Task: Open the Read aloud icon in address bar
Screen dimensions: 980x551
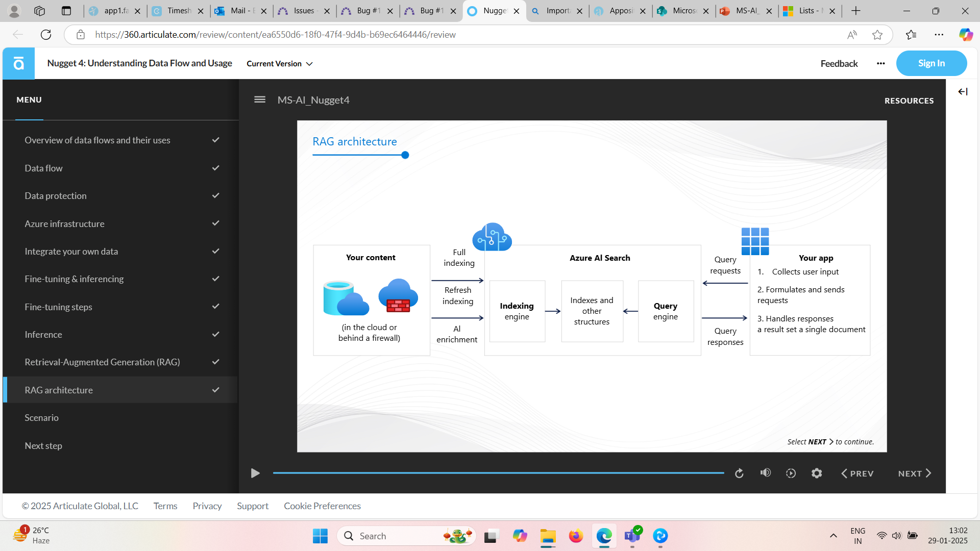Action: click(x=852, y=35)
